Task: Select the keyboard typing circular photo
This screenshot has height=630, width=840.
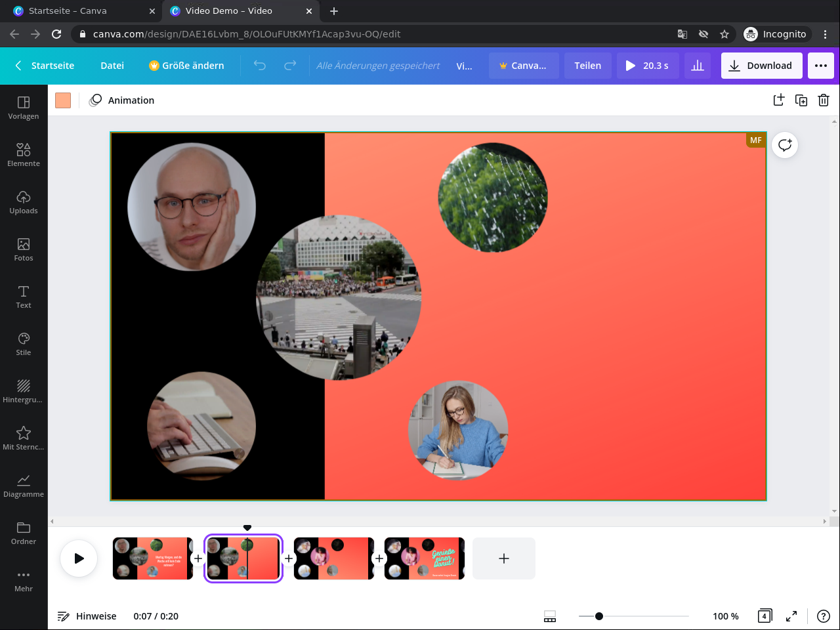Action: [x=201, y=426]
